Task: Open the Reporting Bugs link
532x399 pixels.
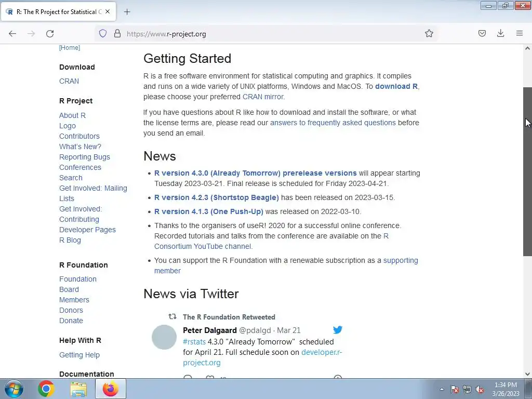Action: (x=85, y=157)
